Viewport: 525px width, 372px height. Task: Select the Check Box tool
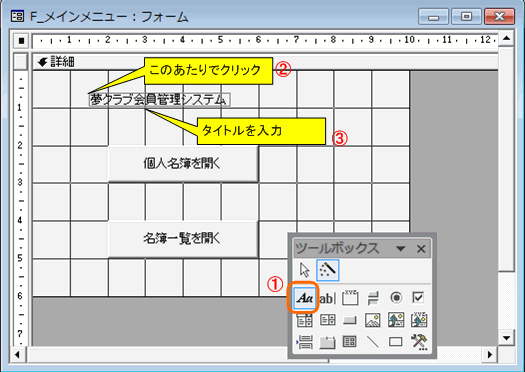(x=418, y=298)
